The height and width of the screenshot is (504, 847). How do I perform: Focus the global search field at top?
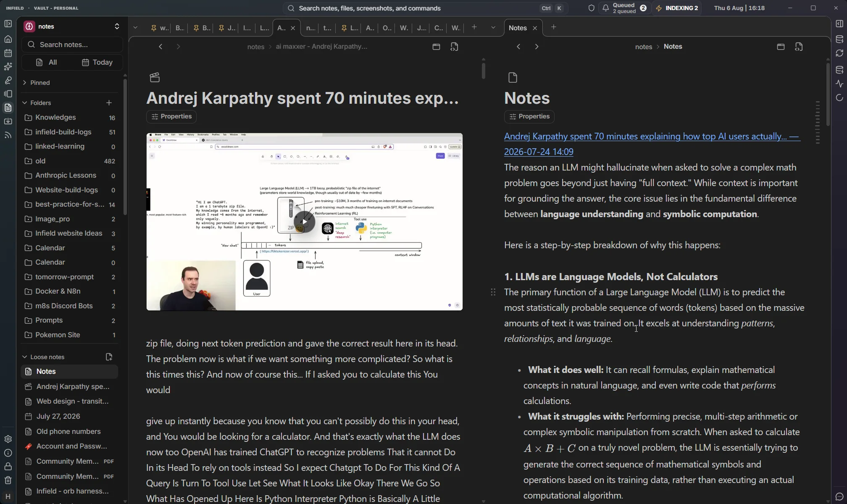point(424,8)
